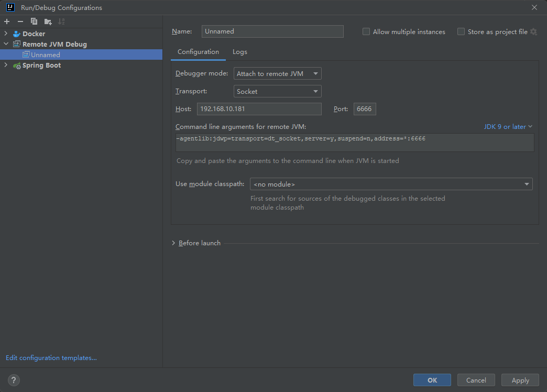547x392 pixels.
Task: Select the Configuration tab
Action: click(x=198, y=52)
